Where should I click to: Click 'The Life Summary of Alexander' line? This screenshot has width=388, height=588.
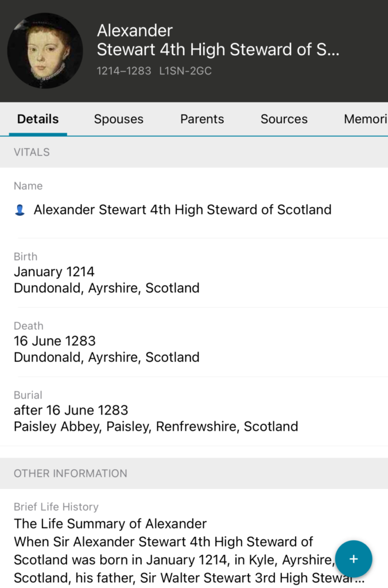pyautogui.click(x=110, y=524)
